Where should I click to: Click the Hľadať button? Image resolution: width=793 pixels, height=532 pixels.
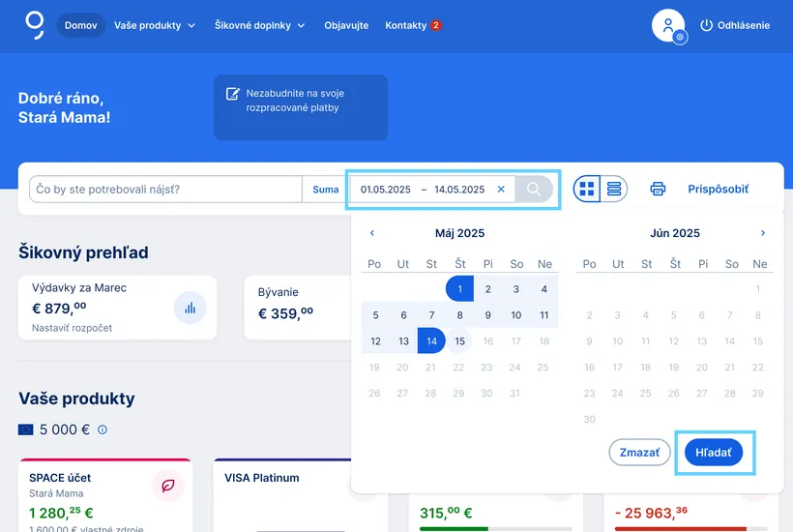pos(714,453)
